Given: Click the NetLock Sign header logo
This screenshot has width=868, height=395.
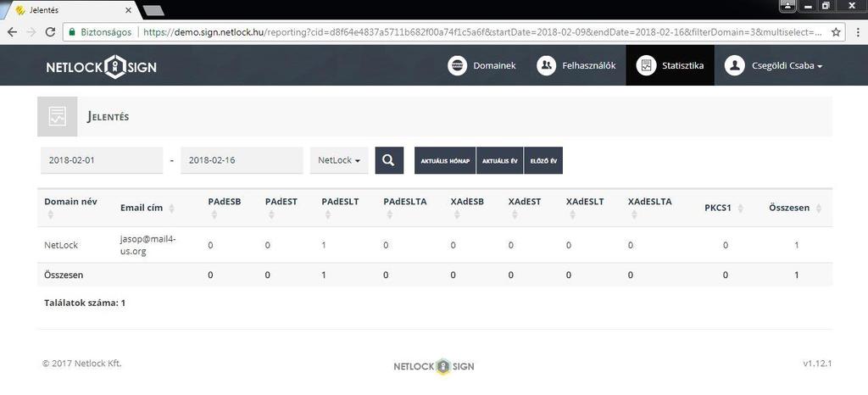Looking at the screenshot, I should tap(102, 67).
